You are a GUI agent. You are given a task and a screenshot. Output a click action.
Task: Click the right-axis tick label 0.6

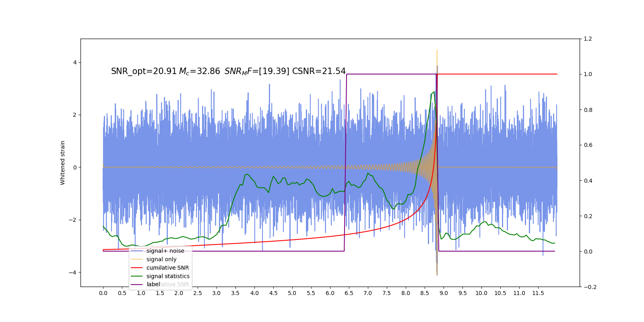click(588, 145)
